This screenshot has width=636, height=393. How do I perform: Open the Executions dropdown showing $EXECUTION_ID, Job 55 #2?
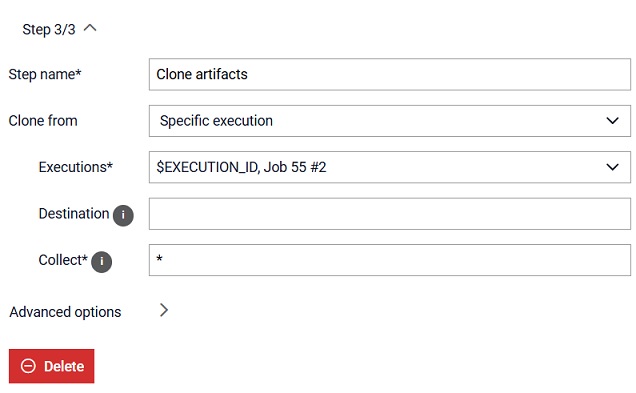pos(389,167)
